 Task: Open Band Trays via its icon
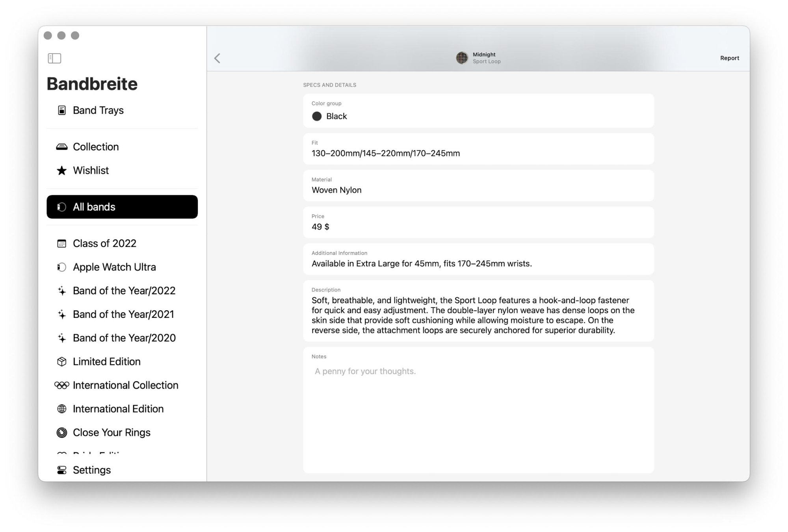pos(62,110)
